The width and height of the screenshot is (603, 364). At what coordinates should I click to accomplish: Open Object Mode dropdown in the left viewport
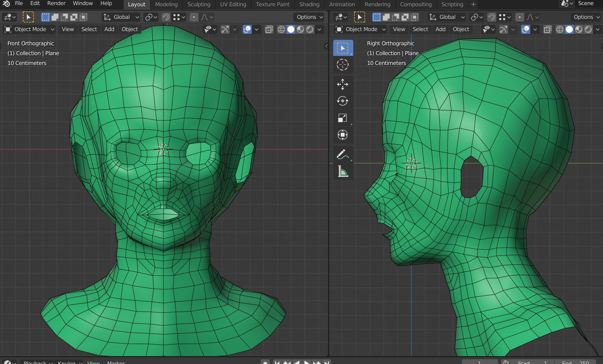pyautogui.click(x=30, y=30)
